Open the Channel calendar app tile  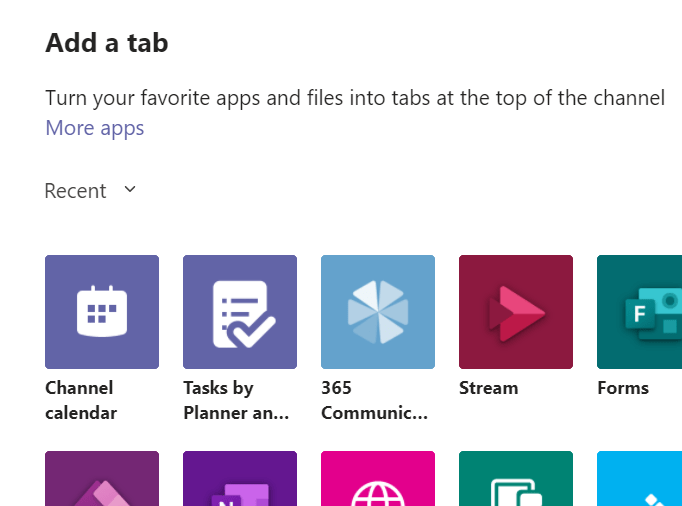[102, 312]
